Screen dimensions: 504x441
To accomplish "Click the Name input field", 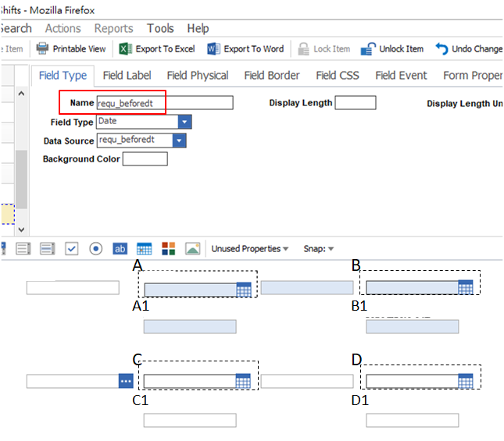I will (x=164, y=103).
